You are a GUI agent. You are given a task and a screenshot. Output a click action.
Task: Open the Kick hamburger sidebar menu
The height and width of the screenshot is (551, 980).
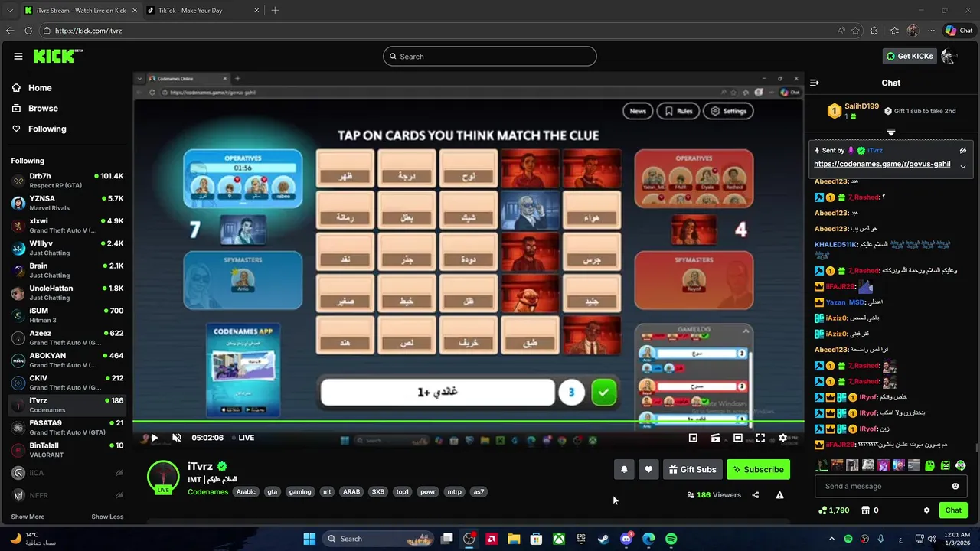(x=18, y=56)
